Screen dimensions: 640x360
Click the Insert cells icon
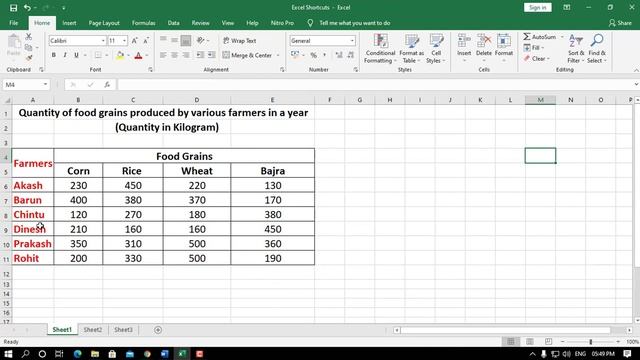(464, 41)
